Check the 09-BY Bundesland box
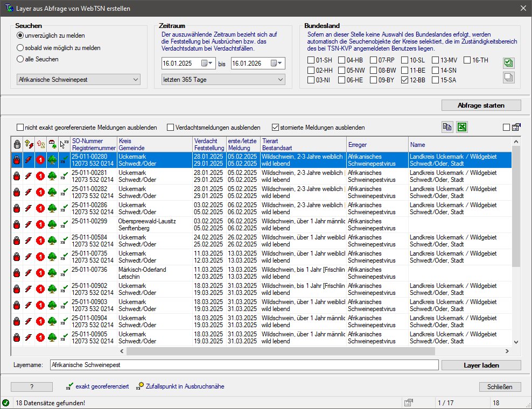The height and width of the screenshot is (409, 532). coord(373,80)
